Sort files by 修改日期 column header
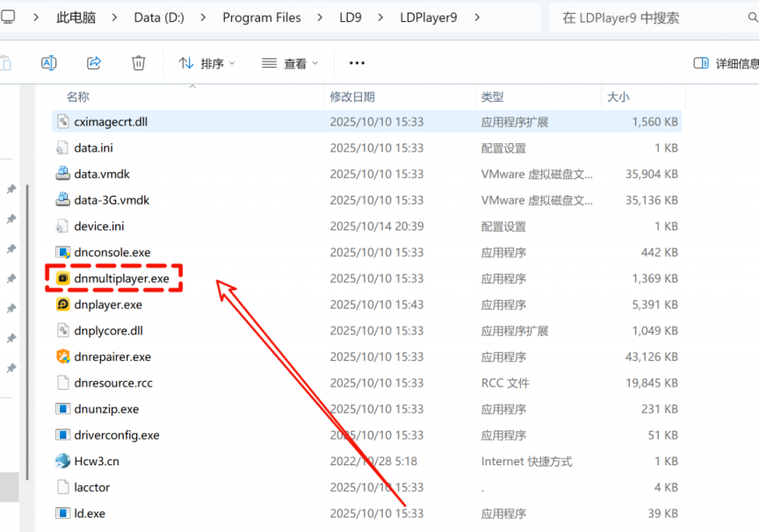 pyautogui.click(x=352, y=97)
